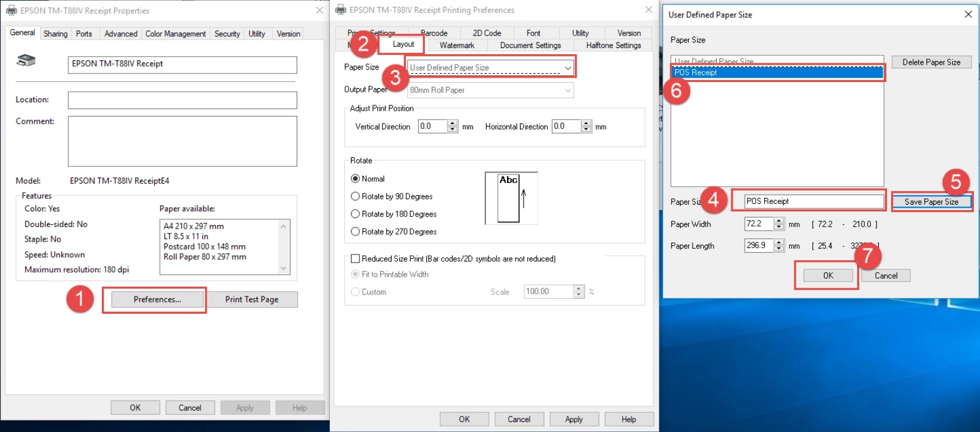Click OK in Printing Preferences window
The width and height of the screenshot is (980, 432).
click(x=464, y=419)
